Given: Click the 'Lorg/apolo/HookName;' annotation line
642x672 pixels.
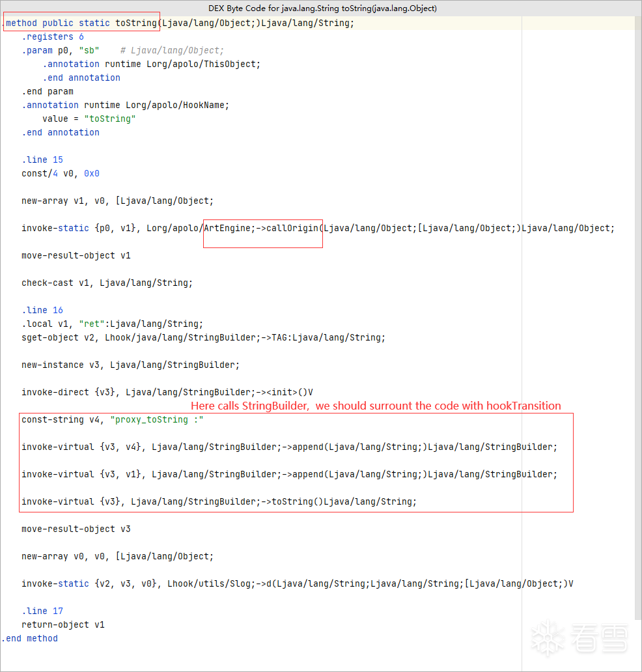Looking at the screenshot, I should click(125, 105).
